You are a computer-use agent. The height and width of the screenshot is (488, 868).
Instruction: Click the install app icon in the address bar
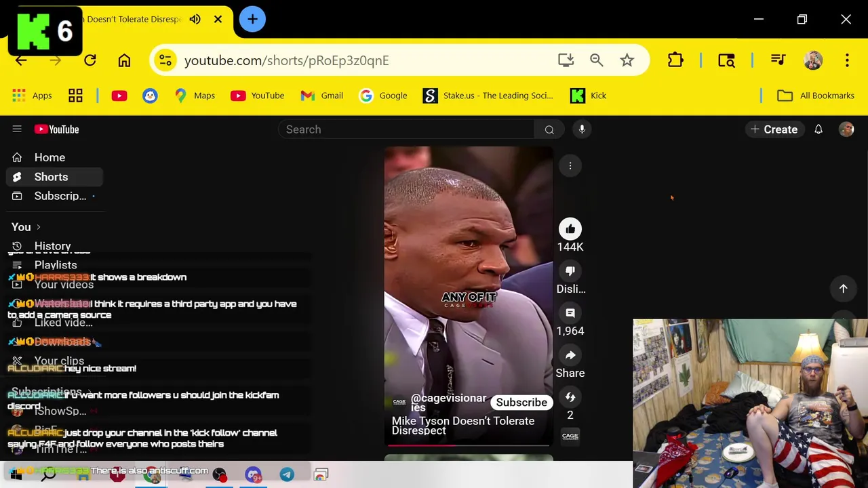[x=566, y=60]
